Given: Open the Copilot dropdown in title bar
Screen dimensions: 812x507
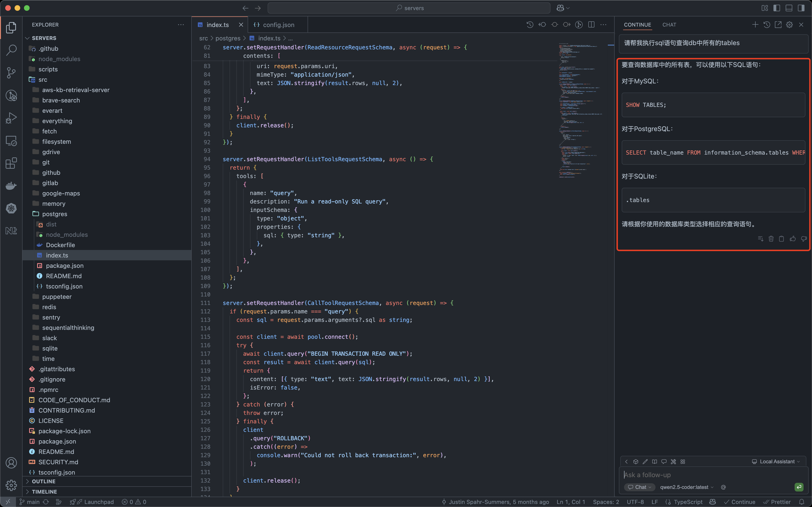Looking at the screenshot, I should [563, 8].
